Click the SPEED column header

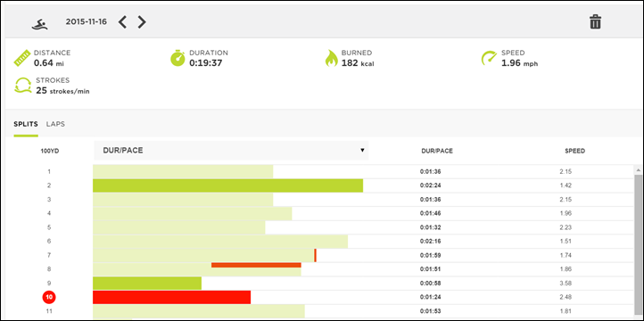coord(574,151)
